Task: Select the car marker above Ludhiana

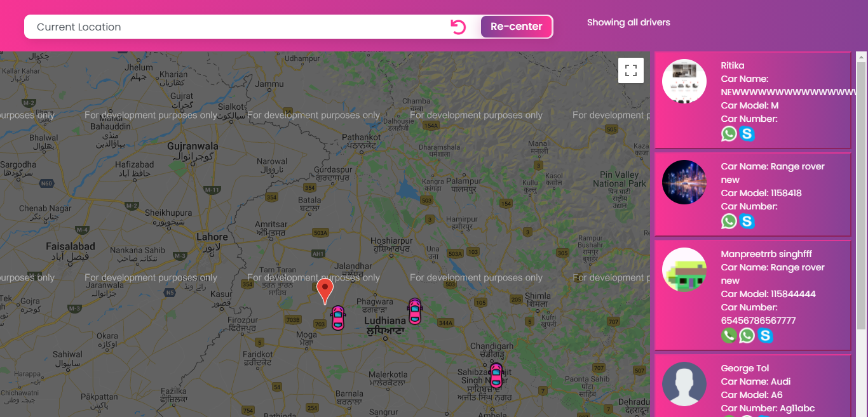Action: (415, 312)
